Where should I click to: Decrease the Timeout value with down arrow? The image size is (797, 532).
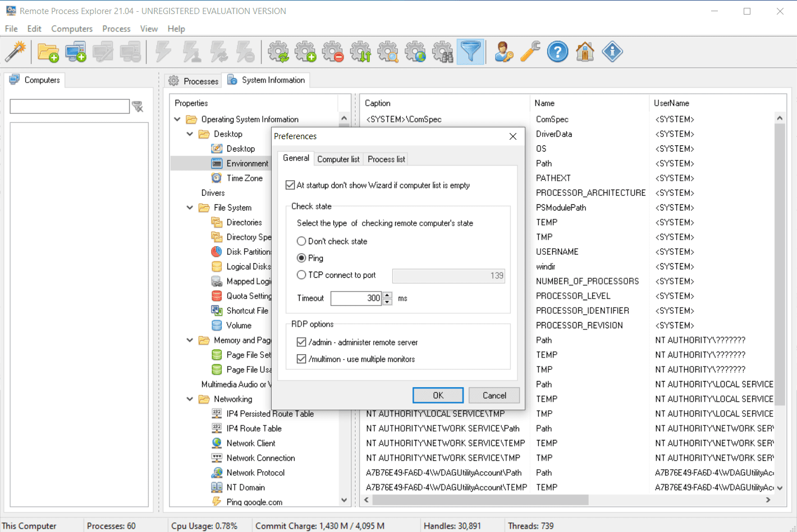click(387, 302)
